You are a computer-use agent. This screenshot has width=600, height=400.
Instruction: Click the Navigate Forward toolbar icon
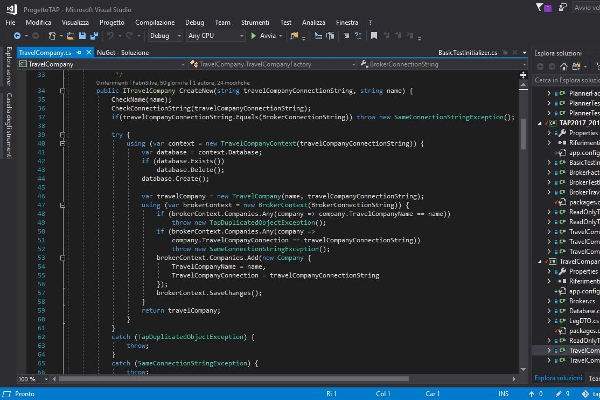pyautogui.click(x=35, y=36)
